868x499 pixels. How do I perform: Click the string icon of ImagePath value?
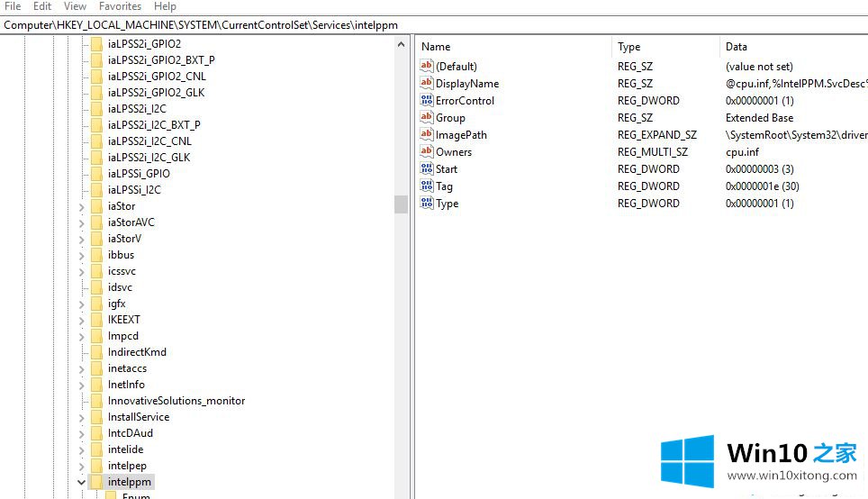click(x=426, y=134)
